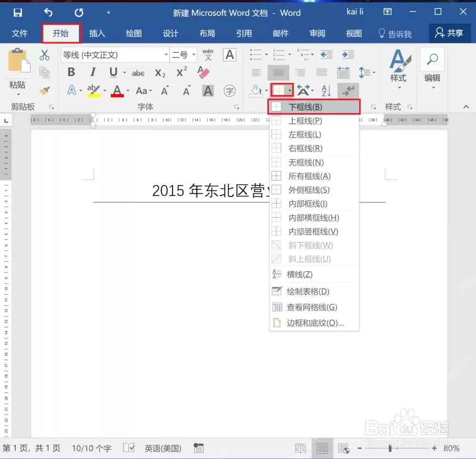Toggle Align Left paragraph alignment
Image resolution: width=476 pixels, height=459 pixels.
[x=257, y=72]
